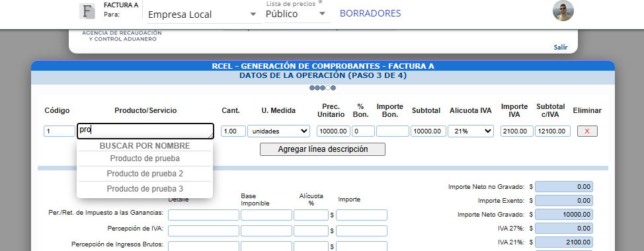Click the step progress dots indicator
Image resolution: width=644 pixels, height=251 pixels.
click(x=323, y=88)
